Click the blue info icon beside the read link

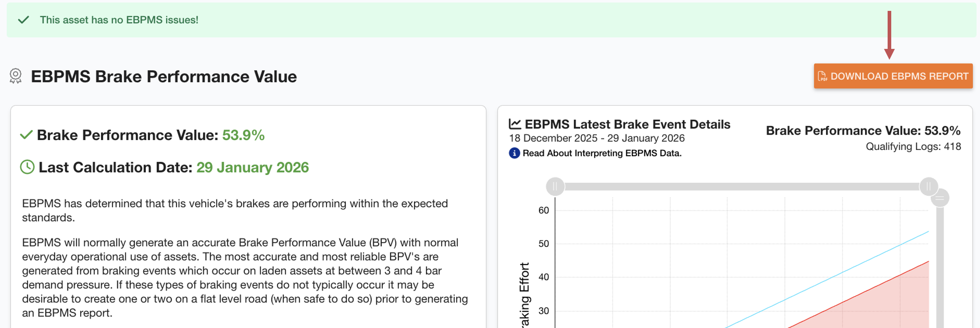(x=514, y=153)
